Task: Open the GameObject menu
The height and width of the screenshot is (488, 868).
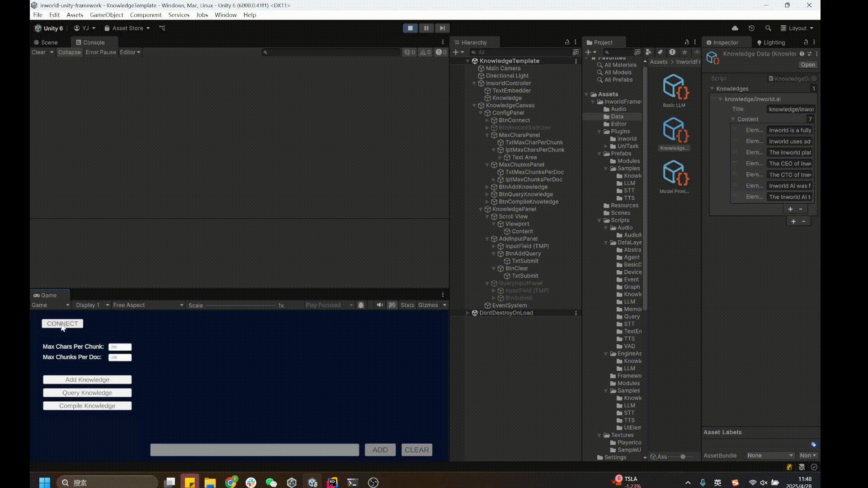Action: pos(106,15)
